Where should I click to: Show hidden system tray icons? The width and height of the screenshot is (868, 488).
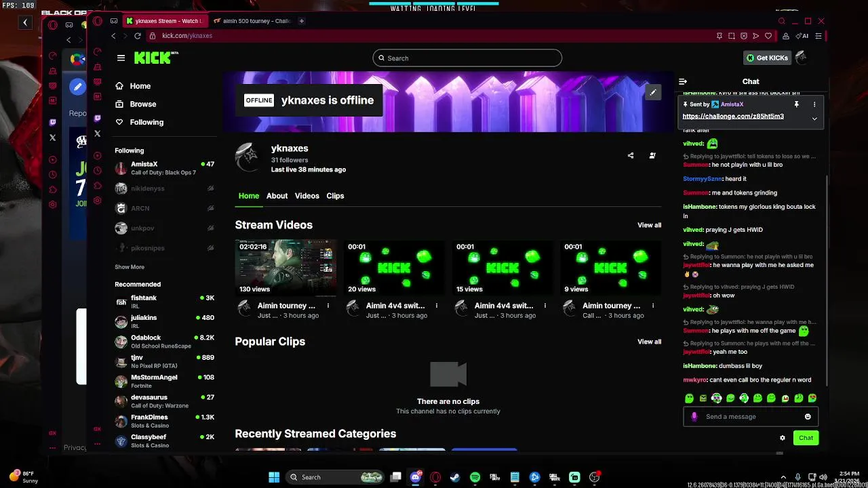pos(783,477)
